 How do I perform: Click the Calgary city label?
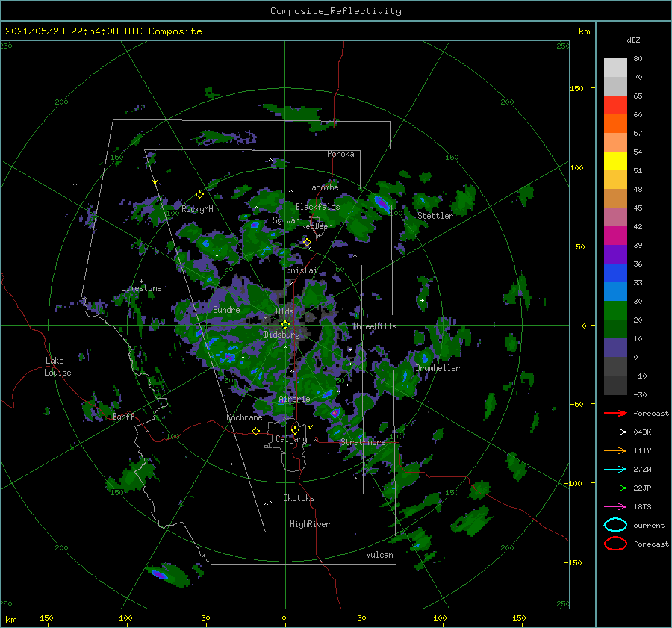[x=291, y=439]
